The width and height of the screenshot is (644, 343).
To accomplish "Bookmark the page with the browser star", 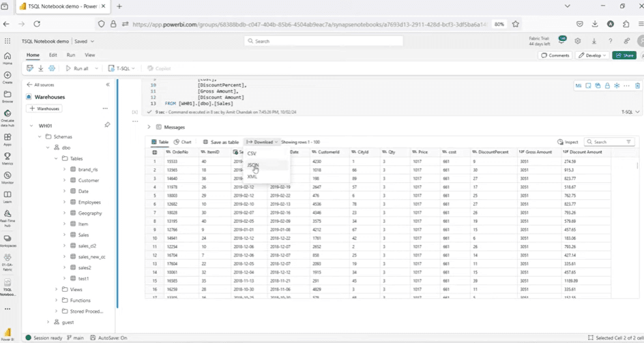I will 516,25.
